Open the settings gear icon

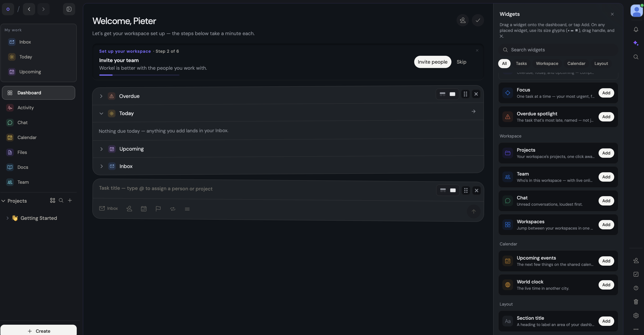[x=636, y=315]
